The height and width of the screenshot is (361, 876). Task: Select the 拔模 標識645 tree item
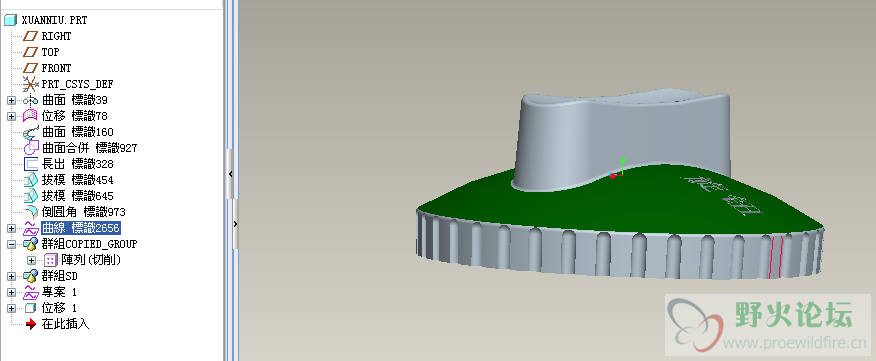(78, 196)
